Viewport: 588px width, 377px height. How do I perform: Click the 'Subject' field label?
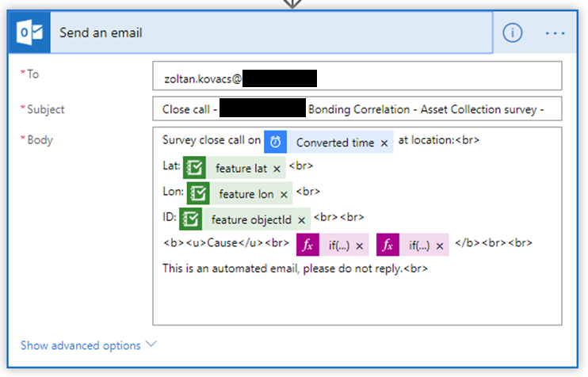click(46, 109)
